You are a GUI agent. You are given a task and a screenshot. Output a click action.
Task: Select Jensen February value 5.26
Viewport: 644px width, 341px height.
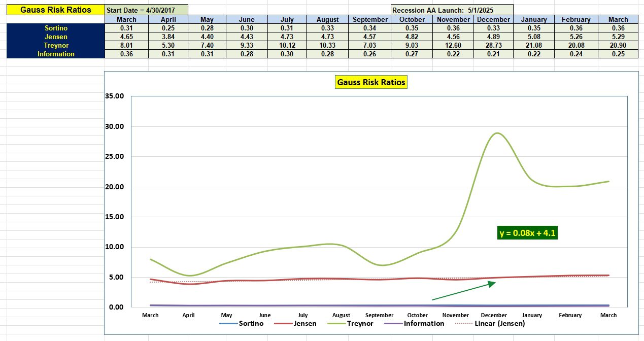point(576,37)
